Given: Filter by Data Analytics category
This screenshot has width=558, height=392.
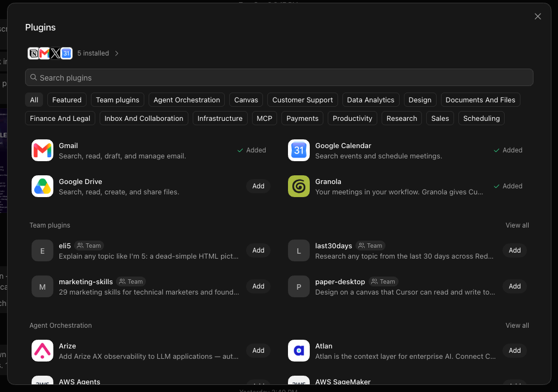Looking at the screenshot, I should coord(371,100).
